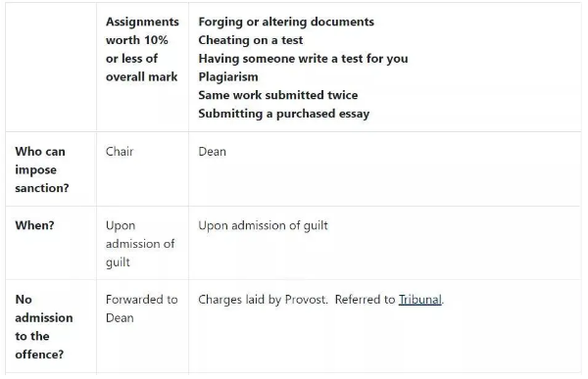The width and height of the screenshot is (588, 379).
Task: Click 'Same work submitted twice' line
Action: (278, 95)
